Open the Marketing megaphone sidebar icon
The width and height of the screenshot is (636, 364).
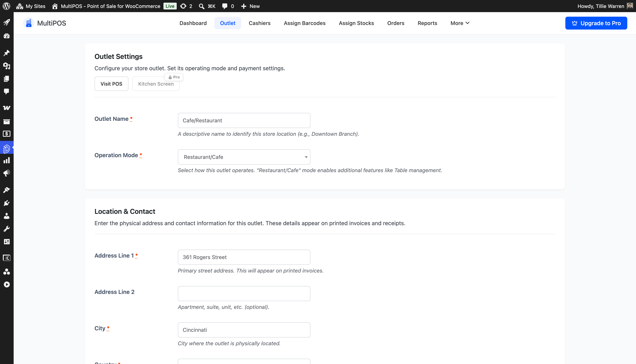(6, 173)
